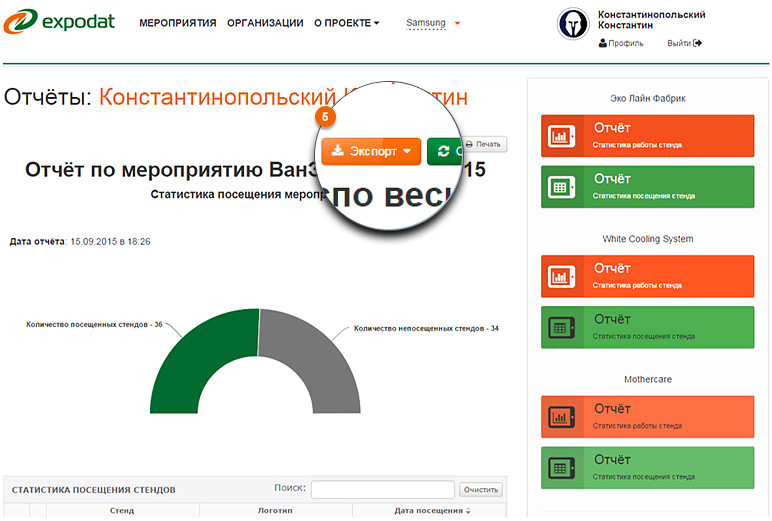The height and width of the screenshot is (521, 772).
Task: Click the Печать print button
Action: tap(484, 144)
